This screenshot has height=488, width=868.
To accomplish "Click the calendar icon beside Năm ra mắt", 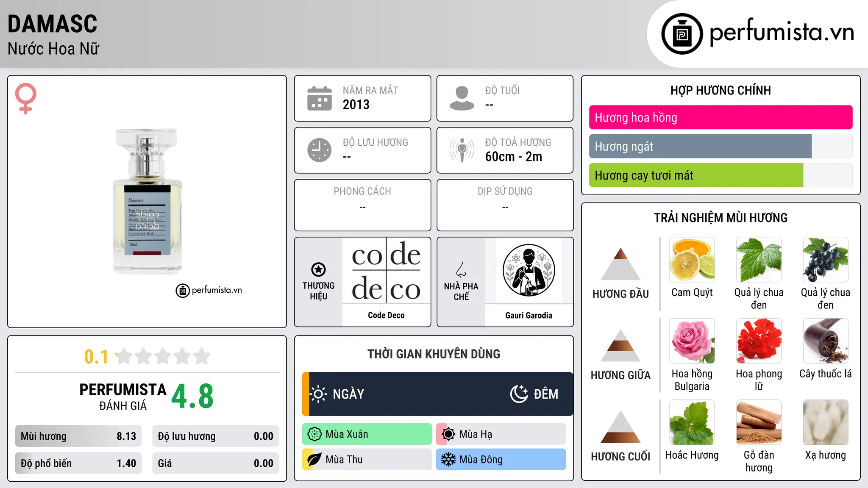I will point(320,98).
